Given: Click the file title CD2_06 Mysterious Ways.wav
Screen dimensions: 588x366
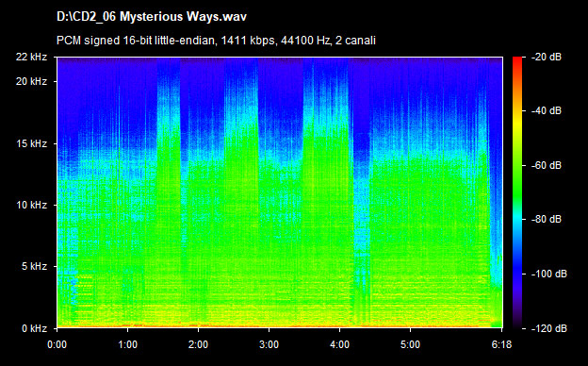Looking at the screenshot, I should tap(152, 17).
